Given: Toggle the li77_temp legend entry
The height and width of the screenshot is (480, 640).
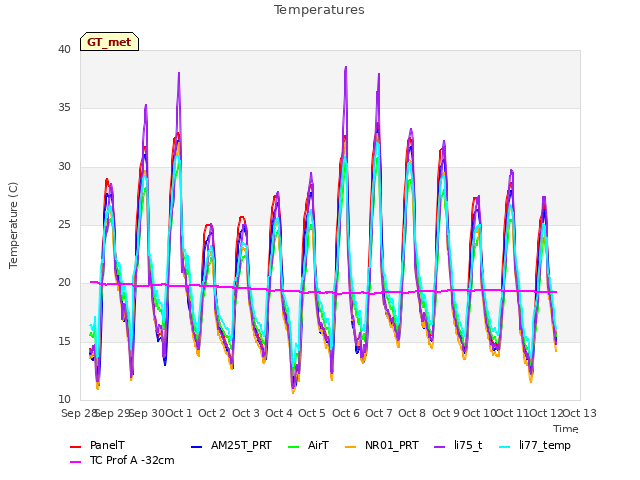Looking at the screenshot, I should click(535, 445).
